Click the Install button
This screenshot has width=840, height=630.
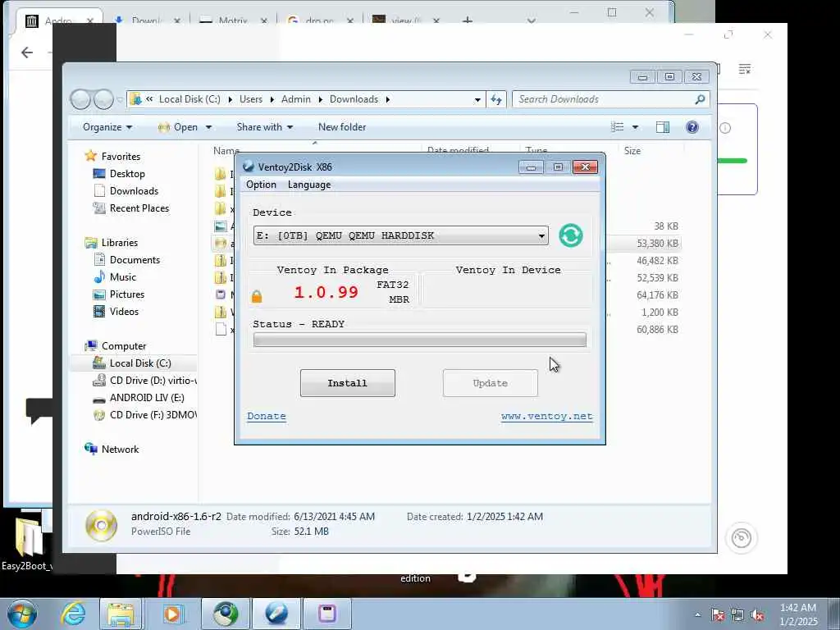348,383
